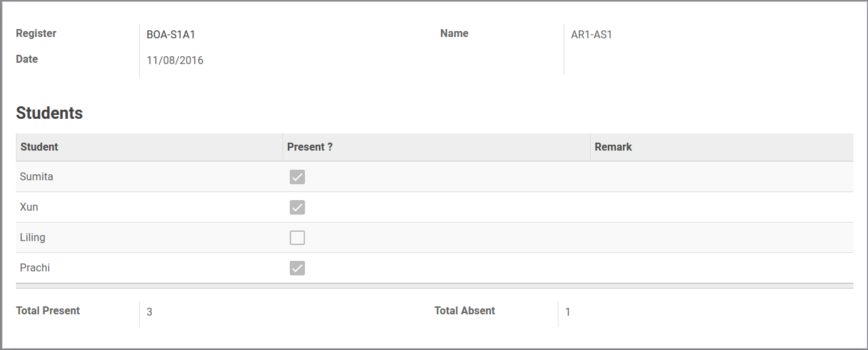
Task: Click the Total Absent value 1
Action: click(x=568, y=312)
